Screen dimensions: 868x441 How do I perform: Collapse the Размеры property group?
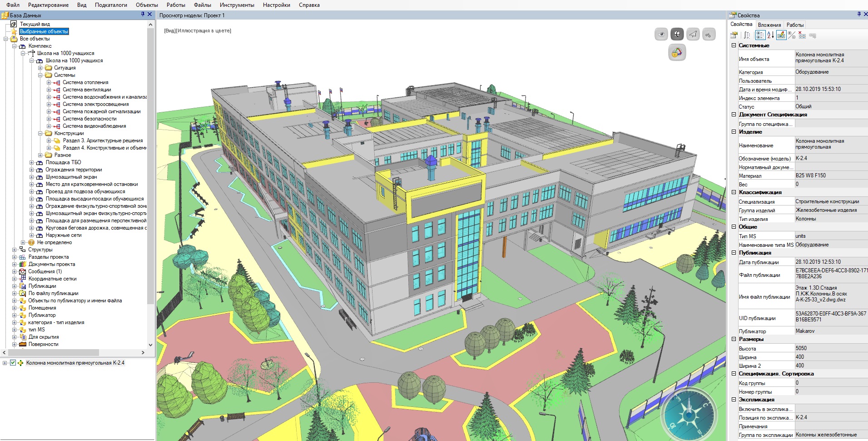(x=734, y=339)
